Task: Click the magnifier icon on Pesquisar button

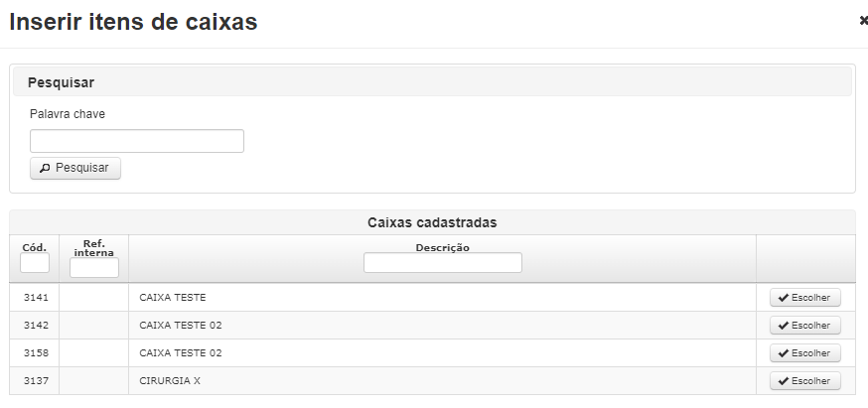Action: 45,168
